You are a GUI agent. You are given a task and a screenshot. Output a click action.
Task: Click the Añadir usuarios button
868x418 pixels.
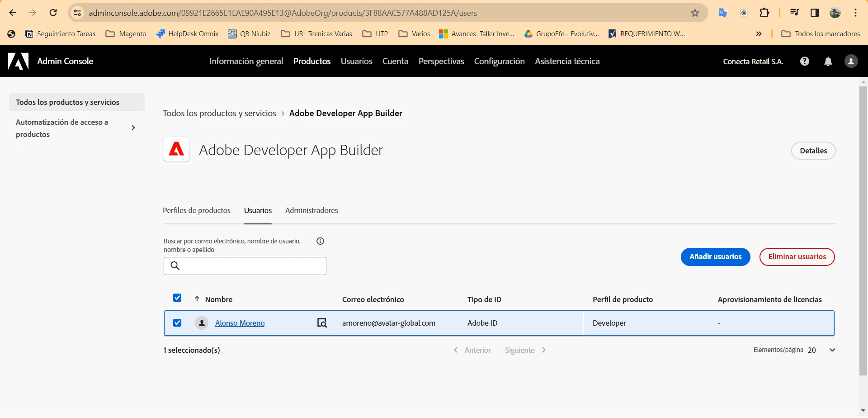716,257
